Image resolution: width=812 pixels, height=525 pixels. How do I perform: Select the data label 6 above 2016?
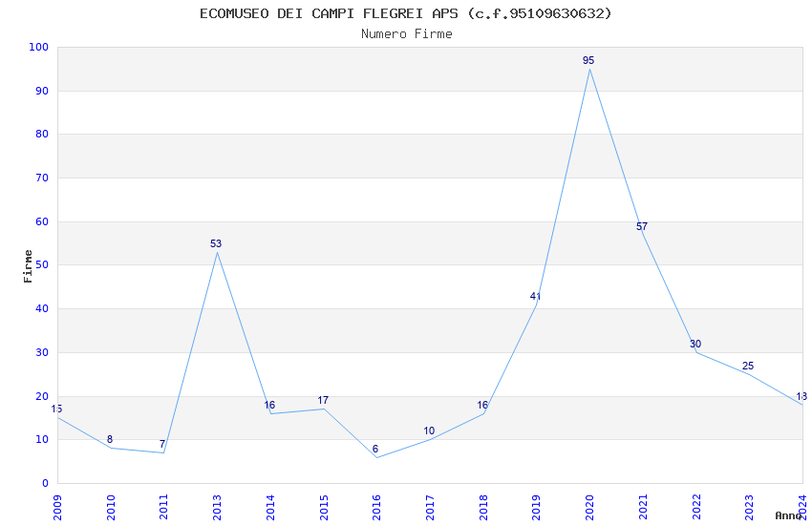click(x=375, y=449)
